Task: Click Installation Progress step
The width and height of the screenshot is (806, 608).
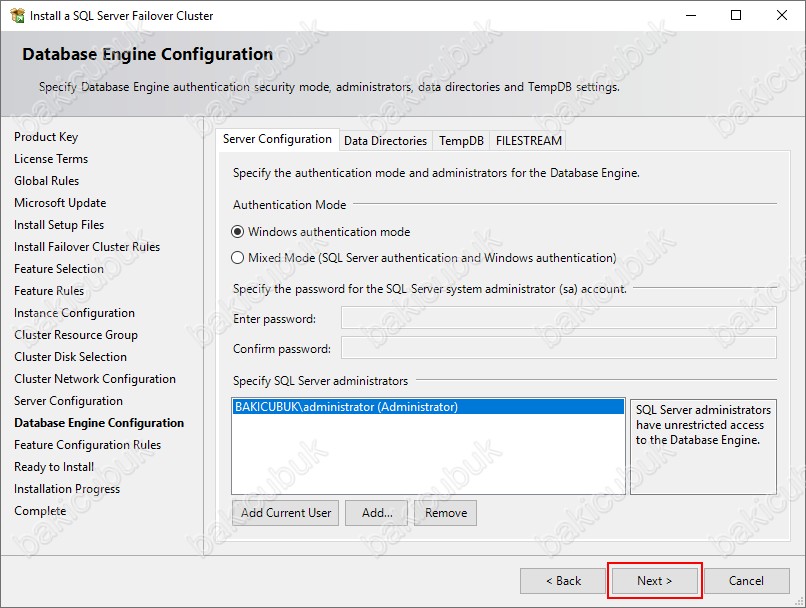Action: (x=67, y=489)
